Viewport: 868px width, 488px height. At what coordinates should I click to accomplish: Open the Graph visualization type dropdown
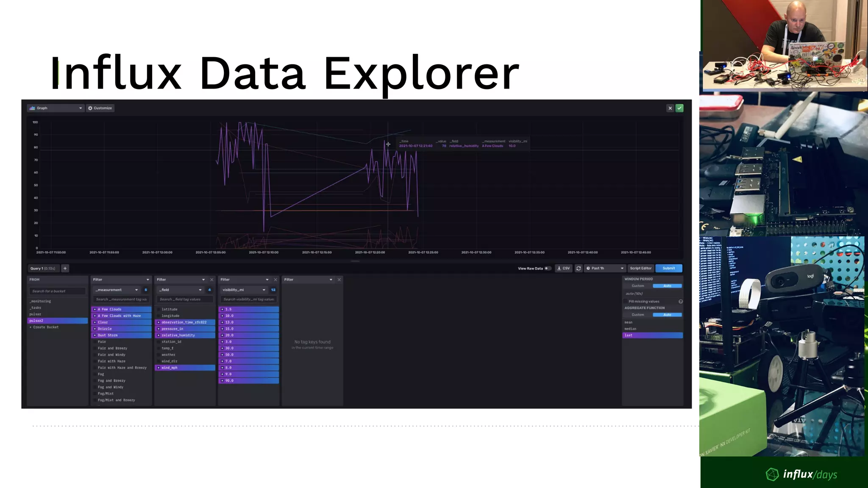point(56,108)
